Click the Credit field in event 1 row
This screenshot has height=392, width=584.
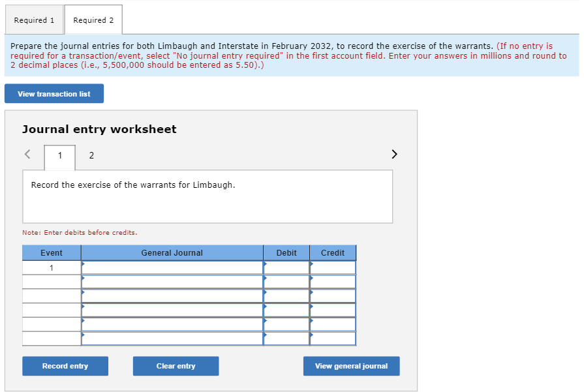pos(333,267)
